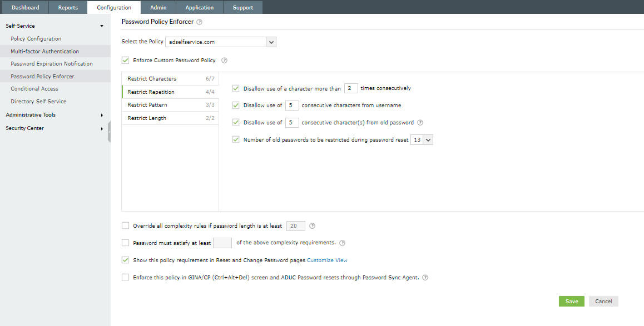644x326 pixels.
Task: Open the Customize View link
Action: pos(327,260)
